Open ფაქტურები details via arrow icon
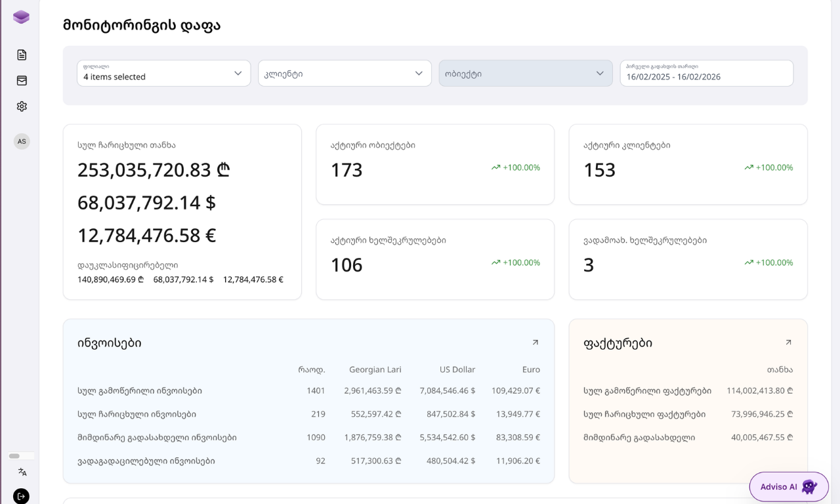This screenshot has height=504, width=840. [788, 343]
